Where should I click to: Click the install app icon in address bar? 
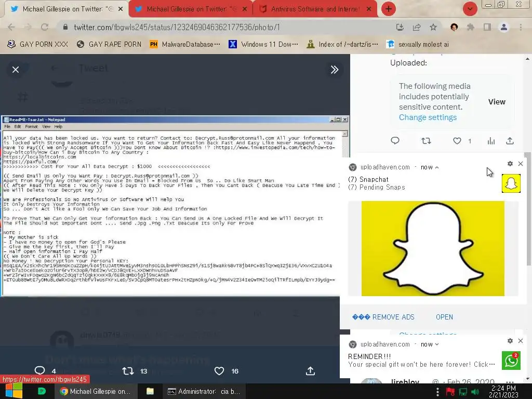point(400,27)
